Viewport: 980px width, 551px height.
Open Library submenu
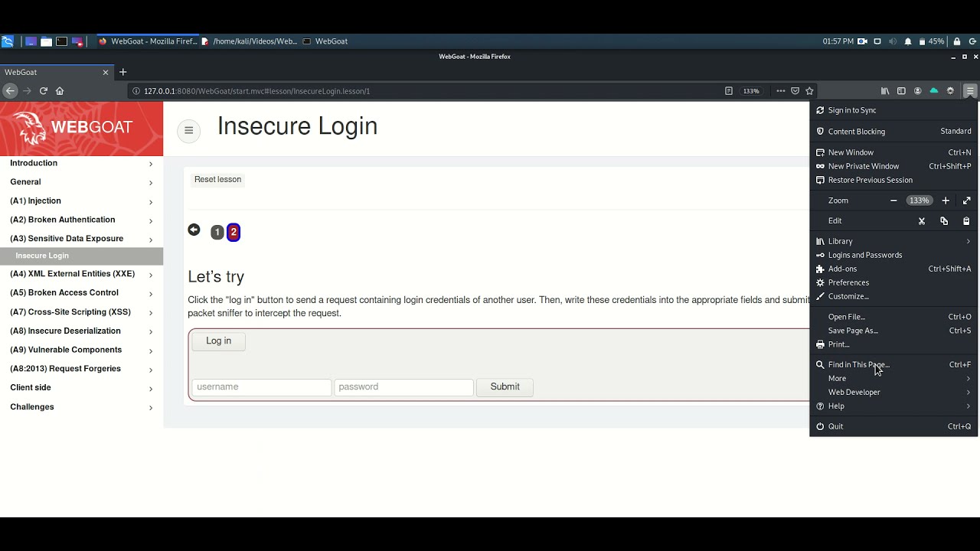893,241
